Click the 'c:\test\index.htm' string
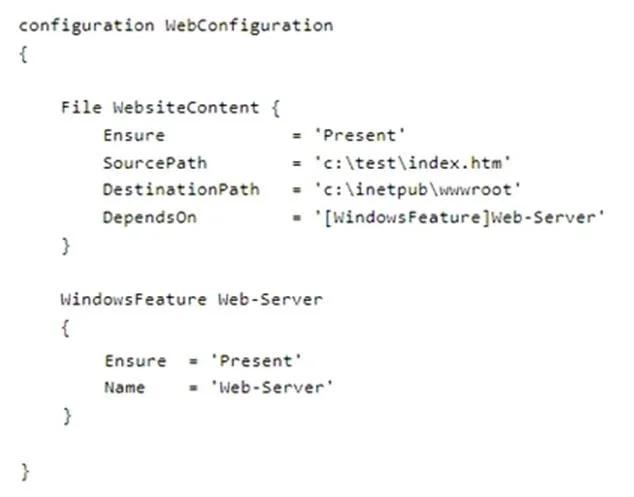This screenshot has height=497, width=634. [412, 163]
